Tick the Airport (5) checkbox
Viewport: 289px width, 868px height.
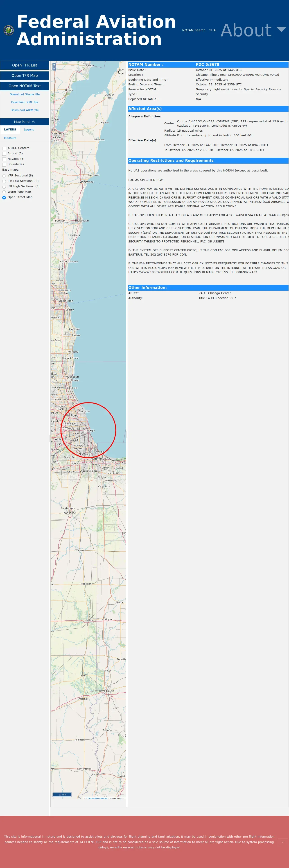(4, 154)
